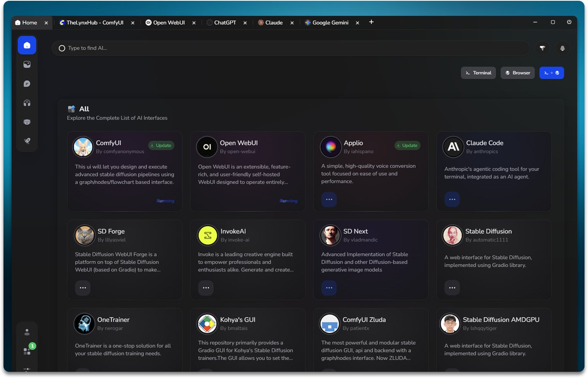The width and height of the screenshot is (588, 378).
Task: Open the notifications bell
Action: [562, 48]
